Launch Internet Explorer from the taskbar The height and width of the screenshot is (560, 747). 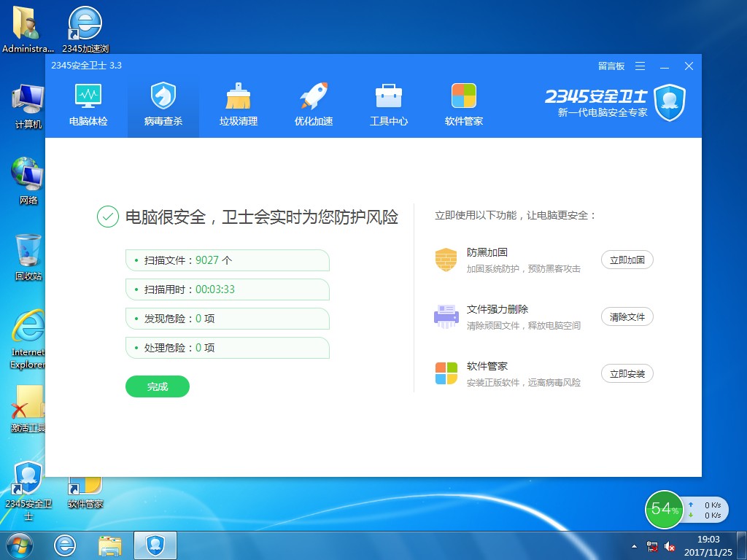coord(65,545)
